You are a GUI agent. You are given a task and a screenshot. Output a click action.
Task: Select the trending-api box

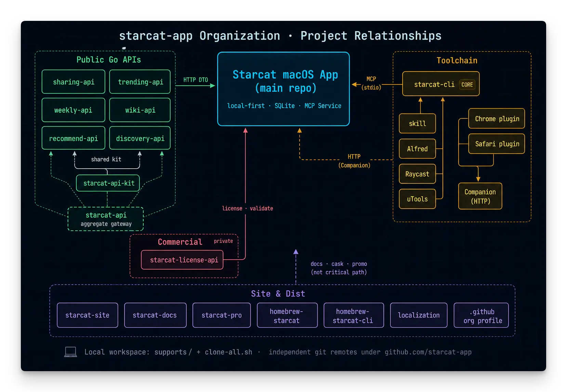(x=140, y=82)
